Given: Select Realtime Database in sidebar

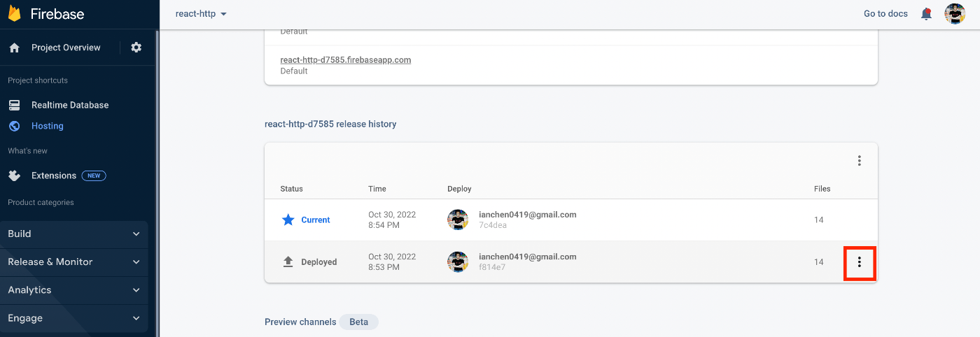Looking at the screenshot, I should pos(70,105).
